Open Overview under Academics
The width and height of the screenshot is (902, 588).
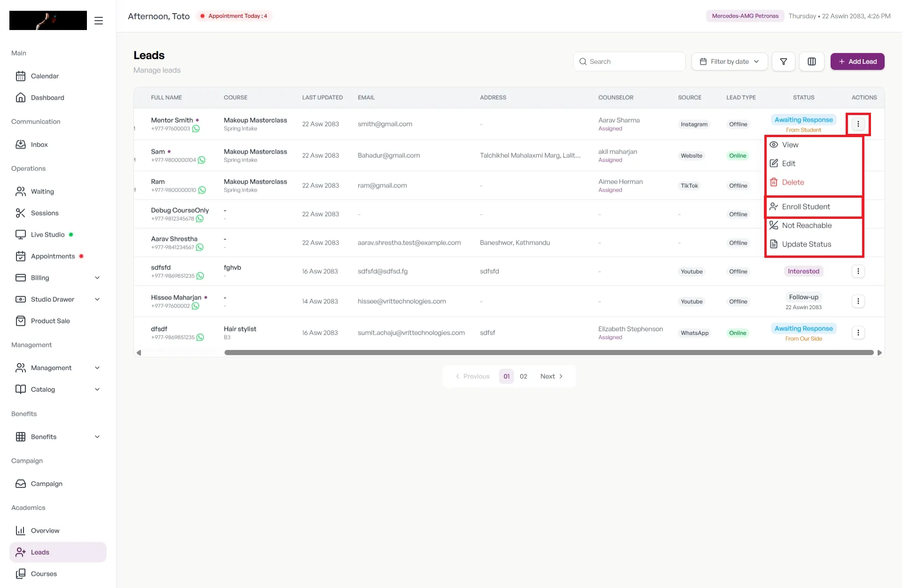click(58, 531)
